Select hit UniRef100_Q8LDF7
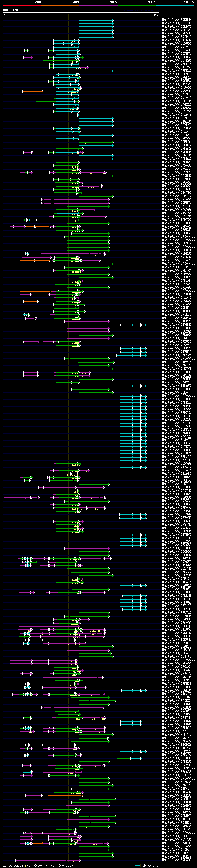This screenshot has width=197, height=868. pyautogui.click(x=177, y=26)
